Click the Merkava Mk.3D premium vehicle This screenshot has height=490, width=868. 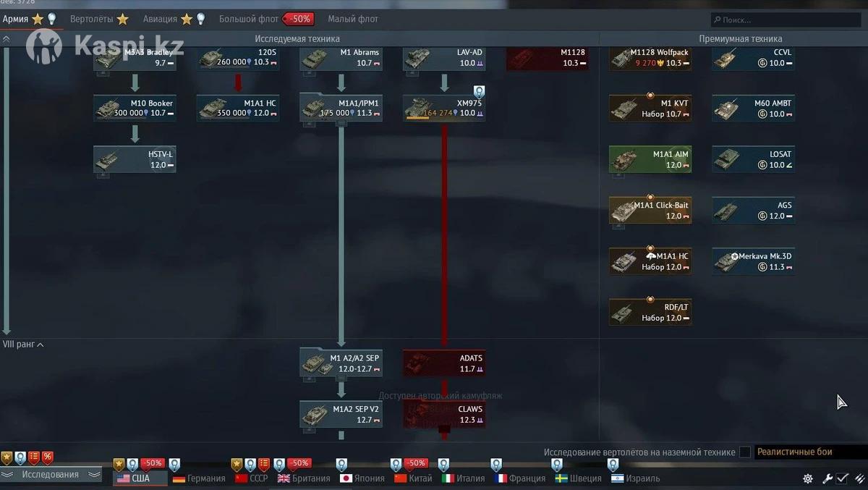coord(753,262)
